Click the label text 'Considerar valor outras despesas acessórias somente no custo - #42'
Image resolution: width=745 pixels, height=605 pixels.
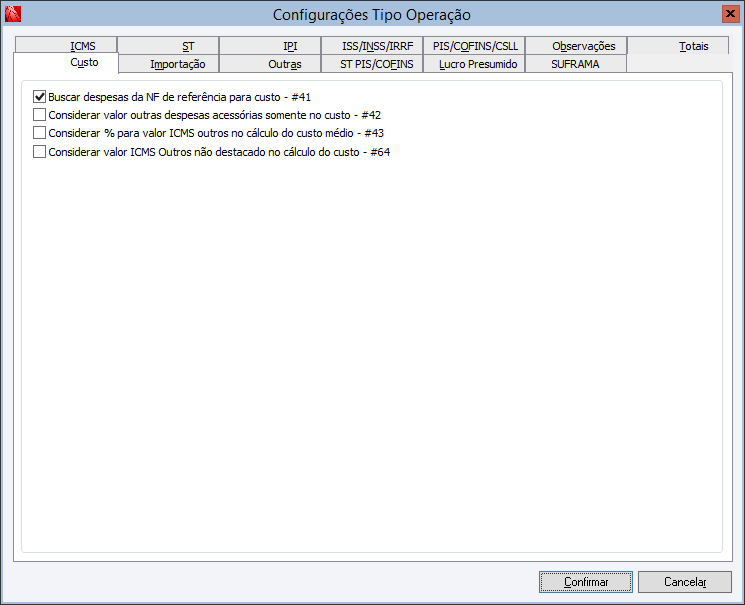(x=215, y=115)
